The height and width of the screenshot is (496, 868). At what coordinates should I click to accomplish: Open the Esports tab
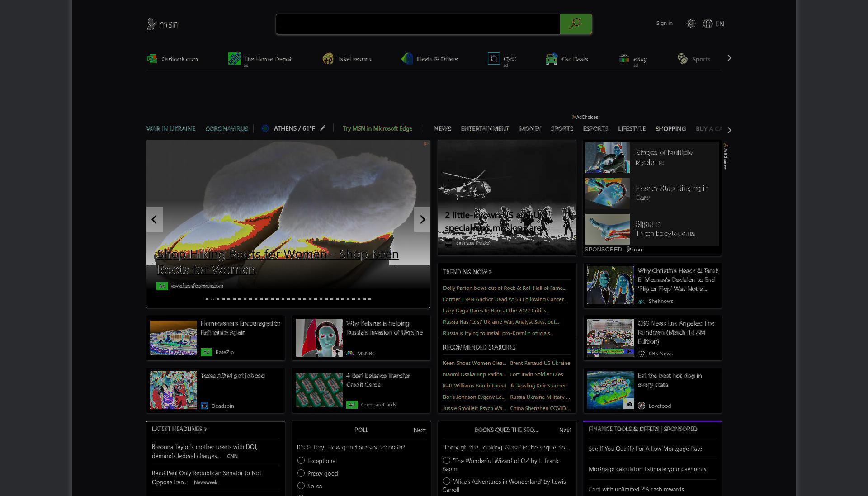pyautogui.click(x=595, y=128)
